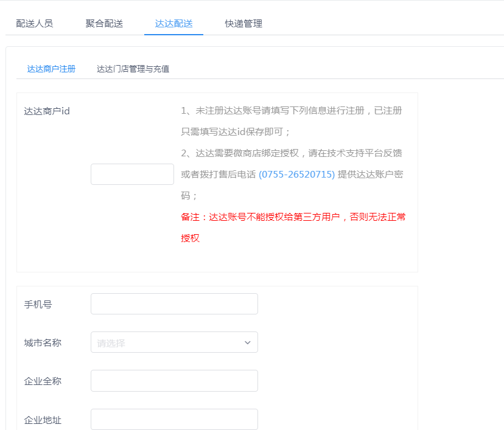Click the red 备注 warning text

click(x=293, y=227)
